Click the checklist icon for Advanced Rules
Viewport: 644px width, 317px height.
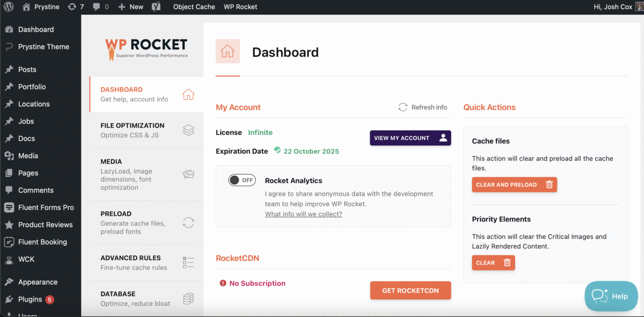click(x=188, y=263)
